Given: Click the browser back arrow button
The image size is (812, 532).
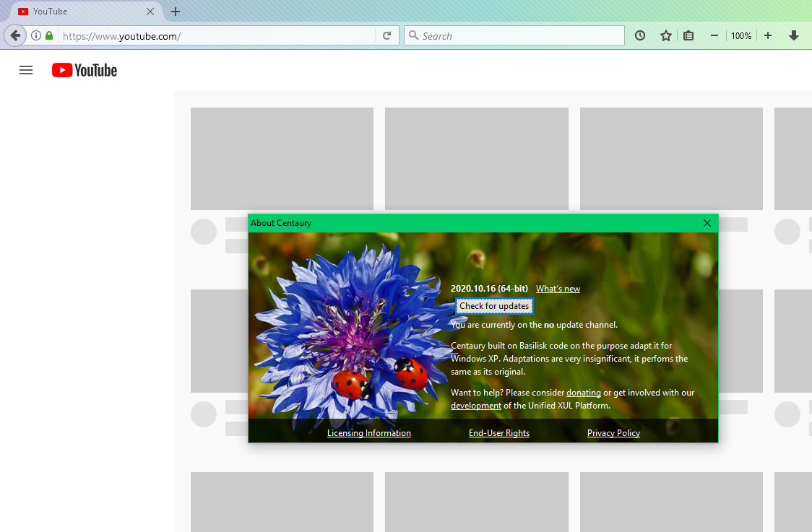Looking at the screenshot, I should coord(15,35).
